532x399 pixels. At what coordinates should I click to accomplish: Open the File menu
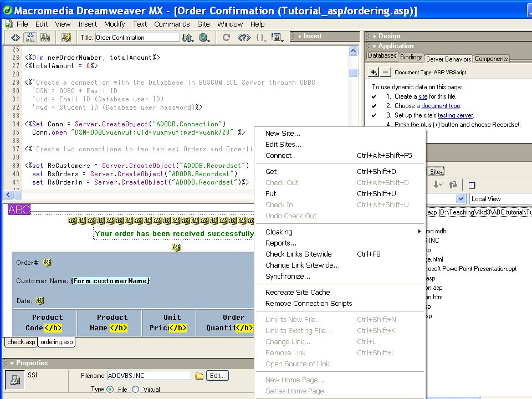point(22,24)
